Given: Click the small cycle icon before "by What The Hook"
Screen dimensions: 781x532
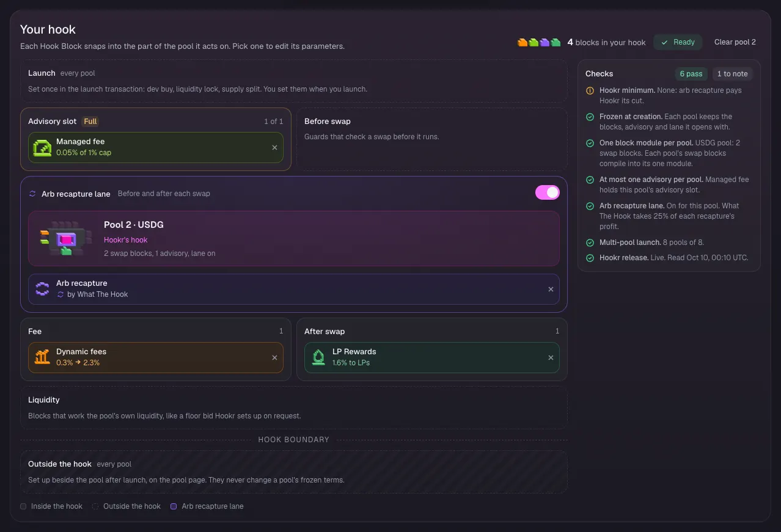Looking at the screenshot, I should click(61, 294).
